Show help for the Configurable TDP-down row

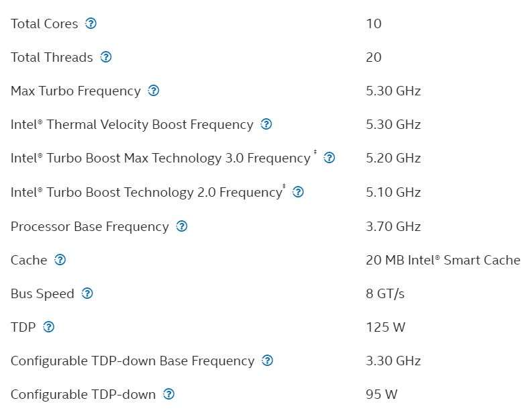[x=169, y=394]
